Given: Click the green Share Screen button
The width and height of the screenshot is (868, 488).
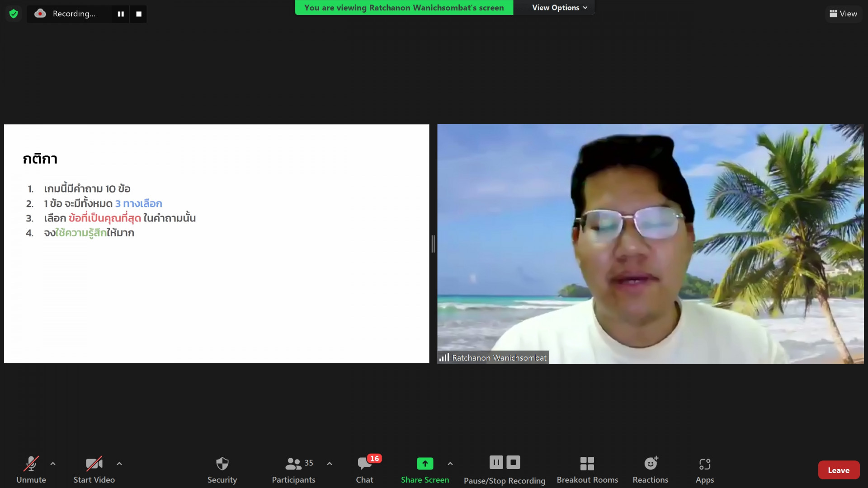Looking at the screenshot, I should coord(425,470).
